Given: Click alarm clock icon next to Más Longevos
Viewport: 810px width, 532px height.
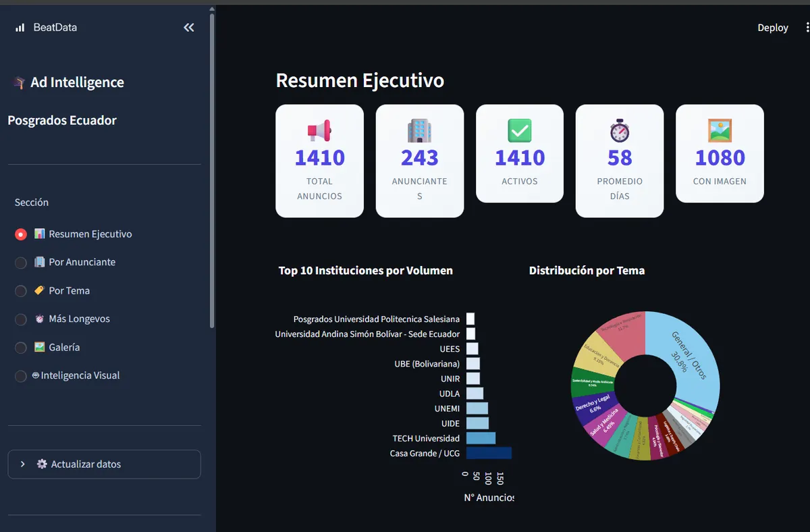Looking at the screenshot, I should pyautogui.click(x=40, y=319).
